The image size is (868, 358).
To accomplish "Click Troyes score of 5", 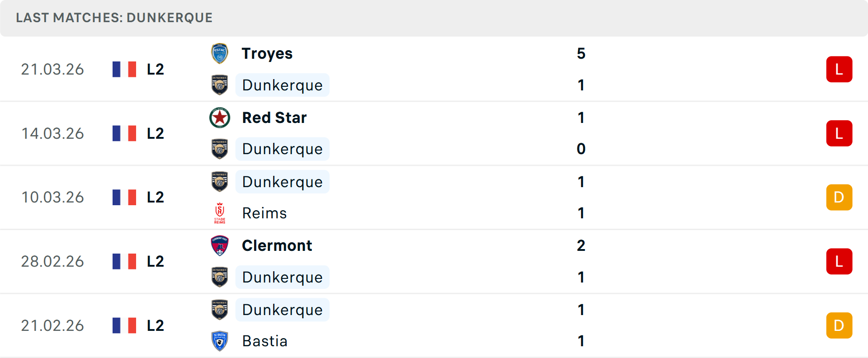I will click(x=581, y=54).
